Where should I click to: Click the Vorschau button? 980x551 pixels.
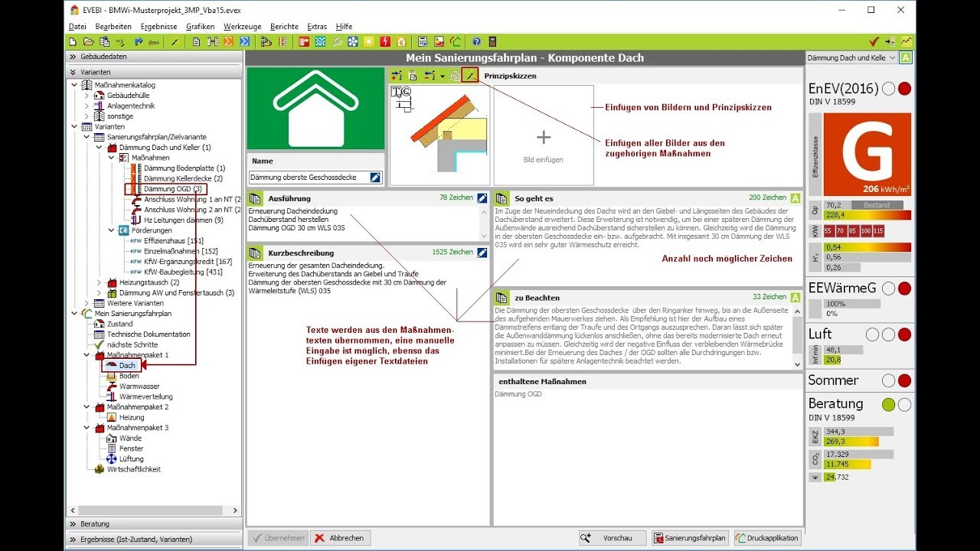612,538
